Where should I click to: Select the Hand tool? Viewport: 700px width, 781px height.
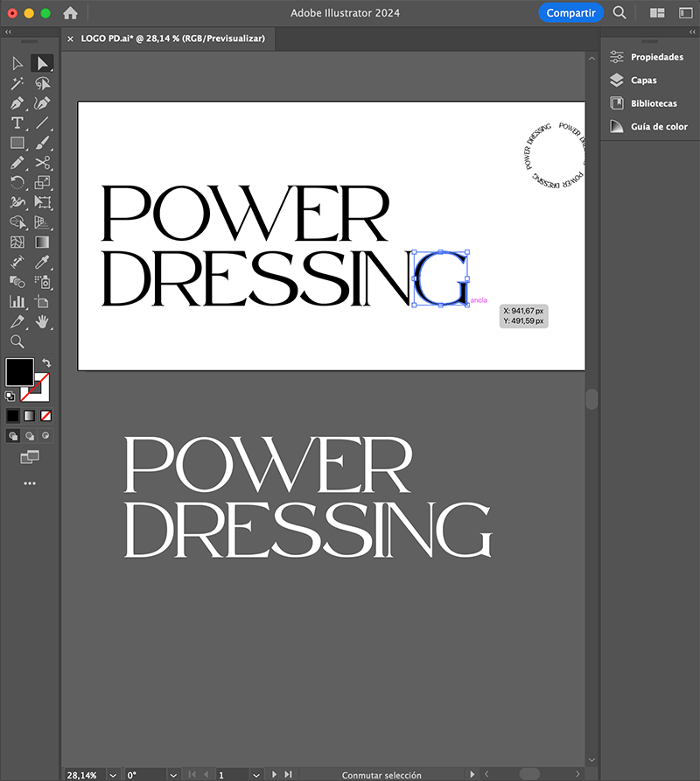tap(42, 321)
